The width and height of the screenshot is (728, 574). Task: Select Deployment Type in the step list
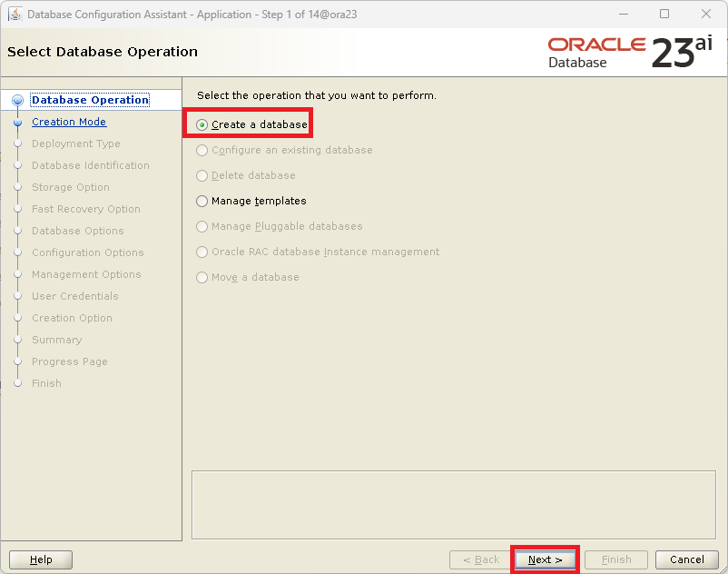pyautogui.click(x=76, y=143)
